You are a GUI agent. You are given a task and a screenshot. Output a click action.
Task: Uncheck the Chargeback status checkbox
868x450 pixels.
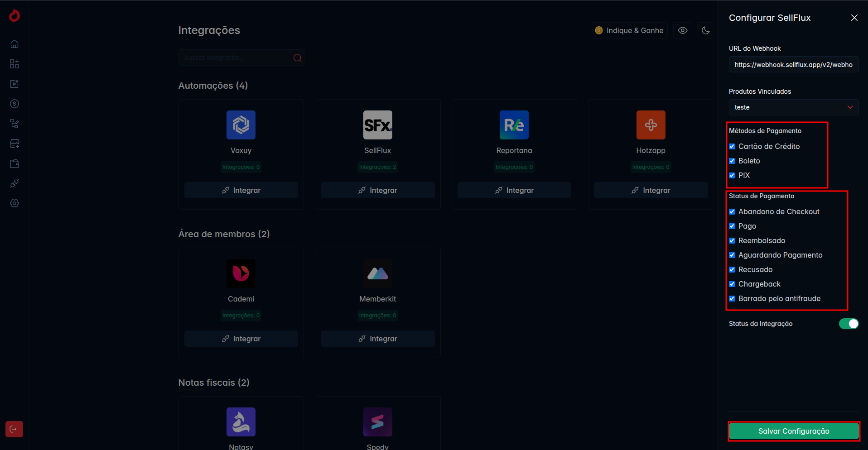click(732, 284)
